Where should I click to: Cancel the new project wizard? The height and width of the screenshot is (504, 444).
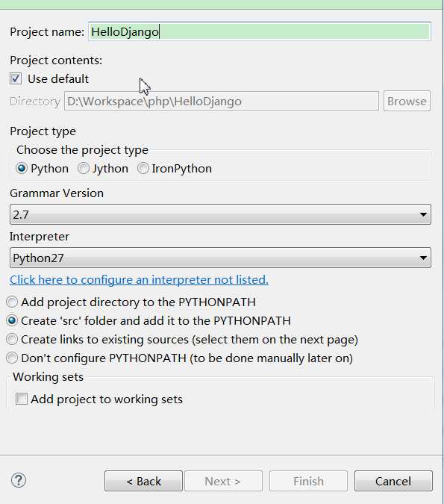tap(393, 481)
